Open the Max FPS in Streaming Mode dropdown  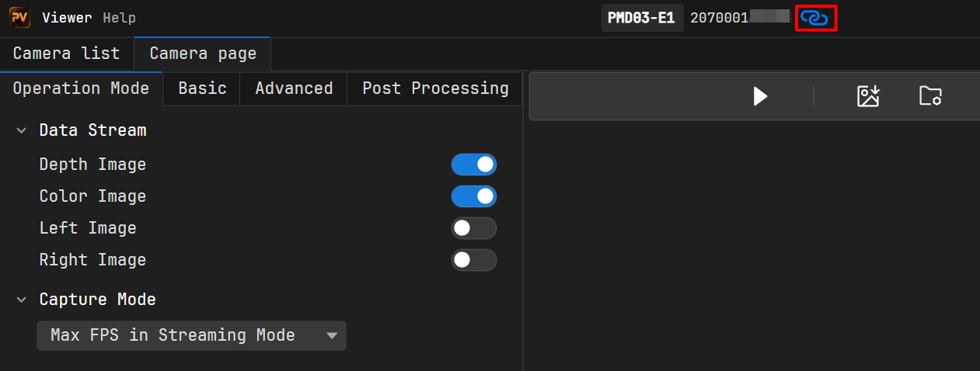(x=191, y=335)
